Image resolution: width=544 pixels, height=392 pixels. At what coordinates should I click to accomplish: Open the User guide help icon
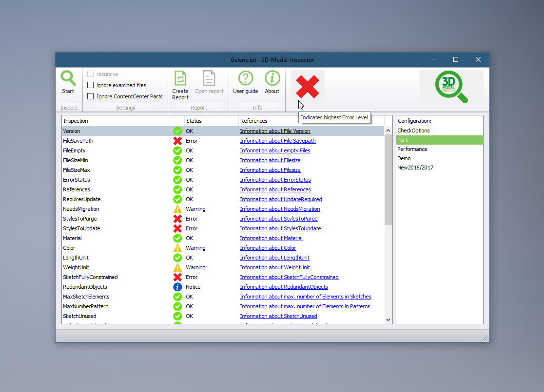coord(245,78)
